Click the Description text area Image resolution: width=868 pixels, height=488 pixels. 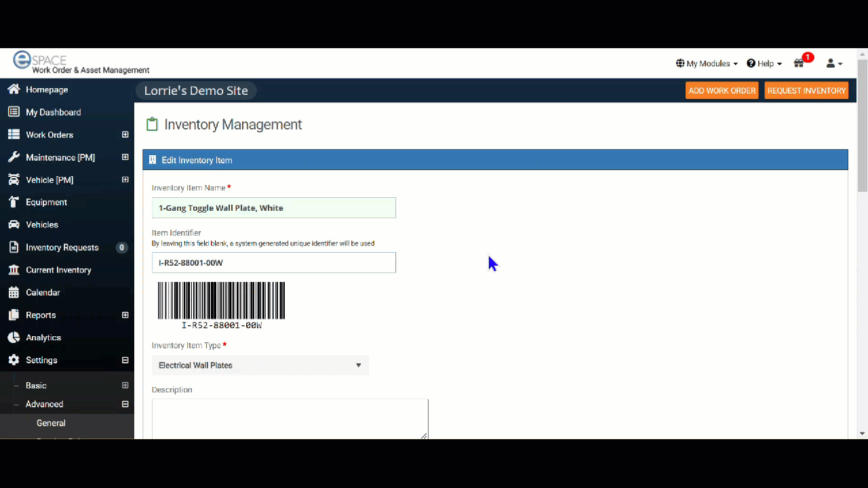[290, 419]
